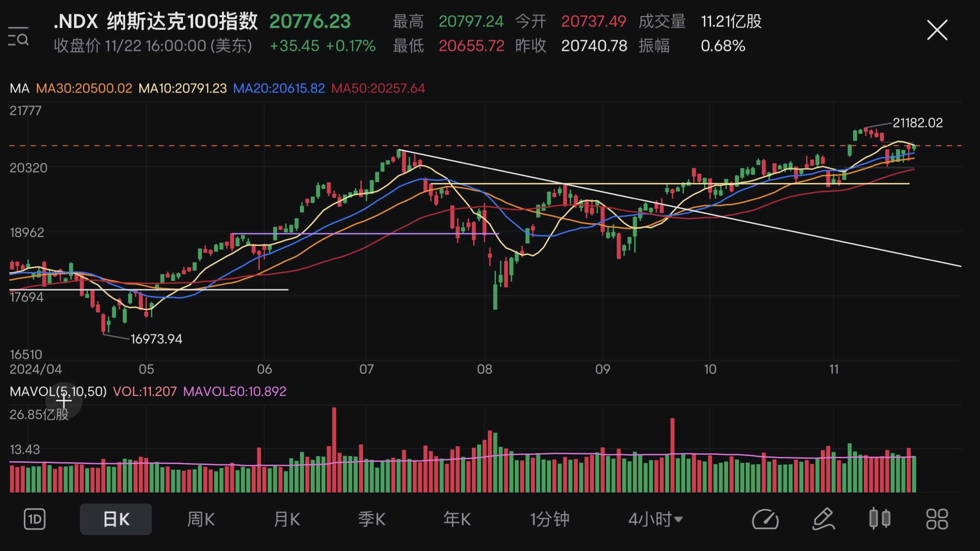Image resolution: width=980 pixels, height=551 pixels.
Task: Tap the .NDX 纳斯达克100指数 title
Action: coord(156,22)
